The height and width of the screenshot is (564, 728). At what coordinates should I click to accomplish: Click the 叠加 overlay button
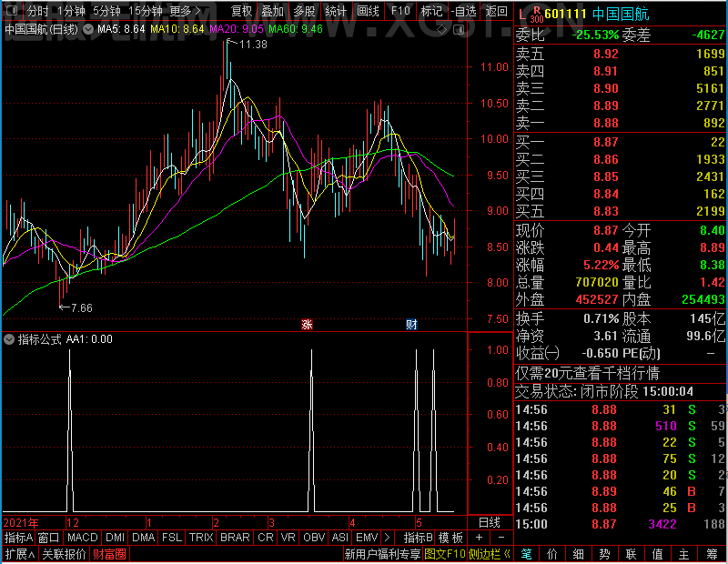point(272,10)
